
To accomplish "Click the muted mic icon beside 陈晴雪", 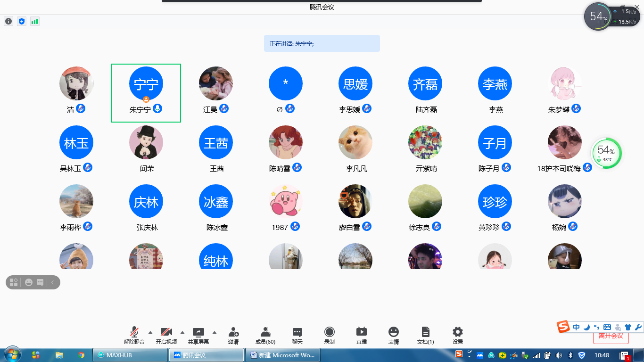I will (x=297, y=168).
